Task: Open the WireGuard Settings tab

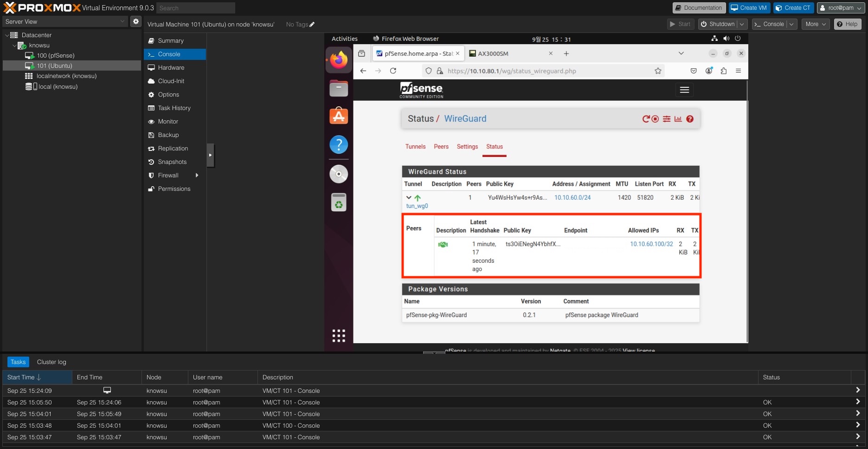Action: (467, 147)
